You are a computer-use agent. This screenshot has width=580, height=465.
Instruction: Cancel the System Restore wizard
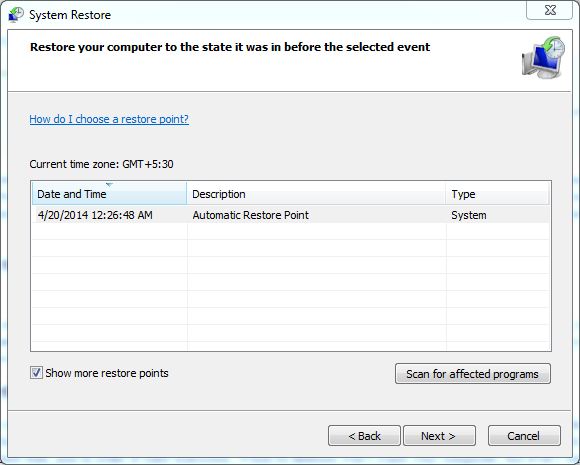524,435
